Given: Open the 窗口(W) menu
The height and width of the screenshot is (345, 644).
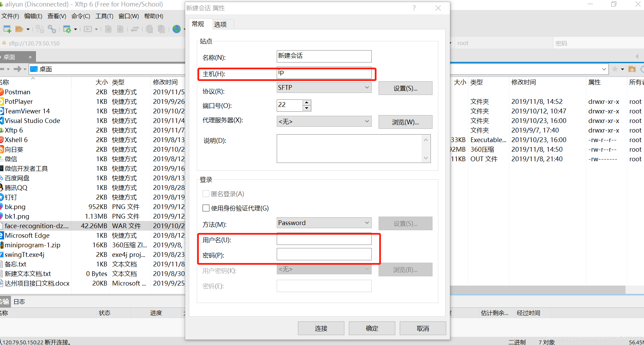Looking at the screenshot, I should pyautogui.click(x=128, y=16).
